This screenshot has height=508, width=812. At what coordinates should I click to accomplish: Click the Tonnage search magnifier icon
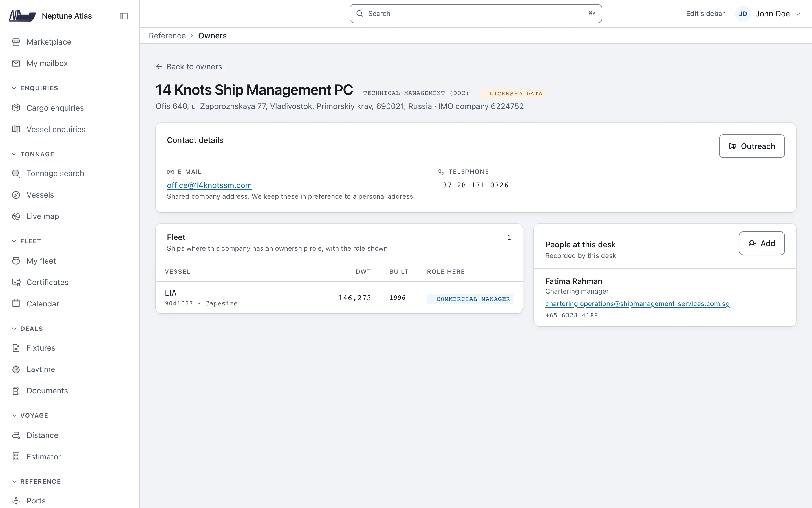pos(16,173)
